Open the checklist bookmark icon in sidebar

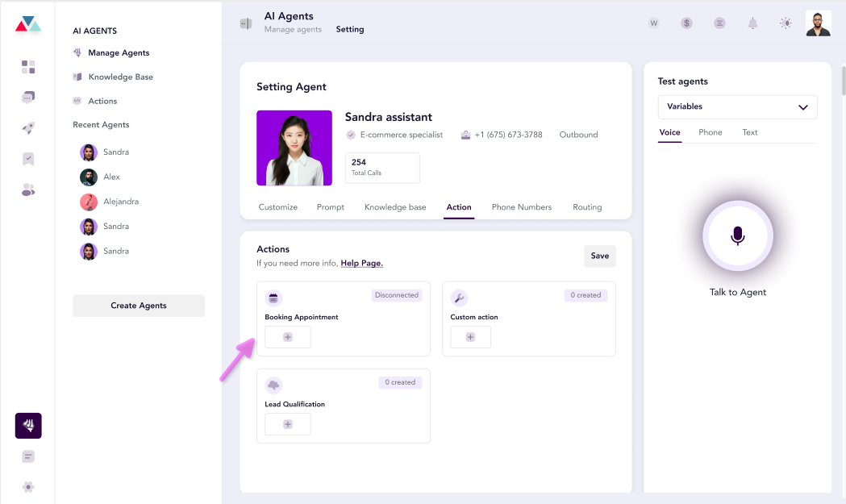[x=28, y=159]
